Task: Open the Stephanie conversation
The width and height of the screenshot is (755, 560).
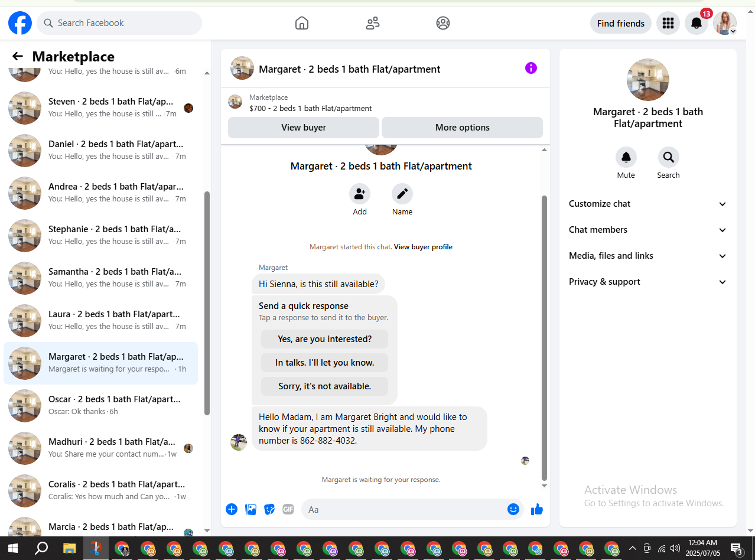Action: [101, 235]
